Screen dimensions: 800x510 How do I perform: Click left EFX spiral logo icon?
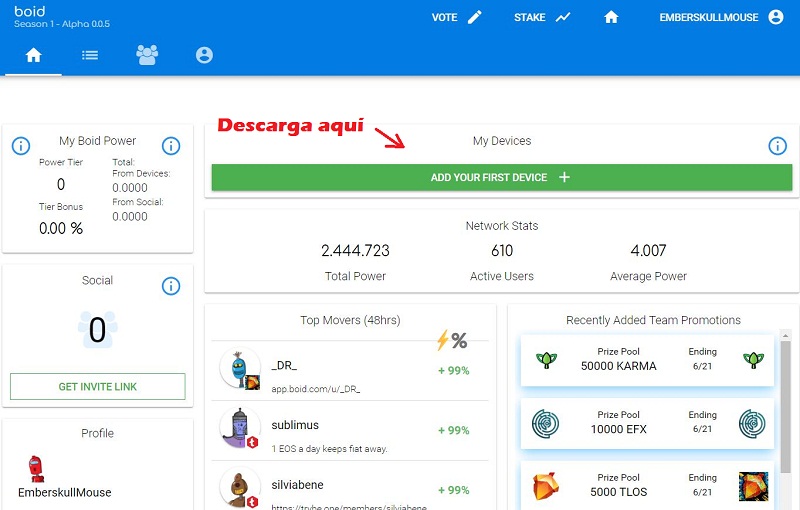(x=545, y=423)
